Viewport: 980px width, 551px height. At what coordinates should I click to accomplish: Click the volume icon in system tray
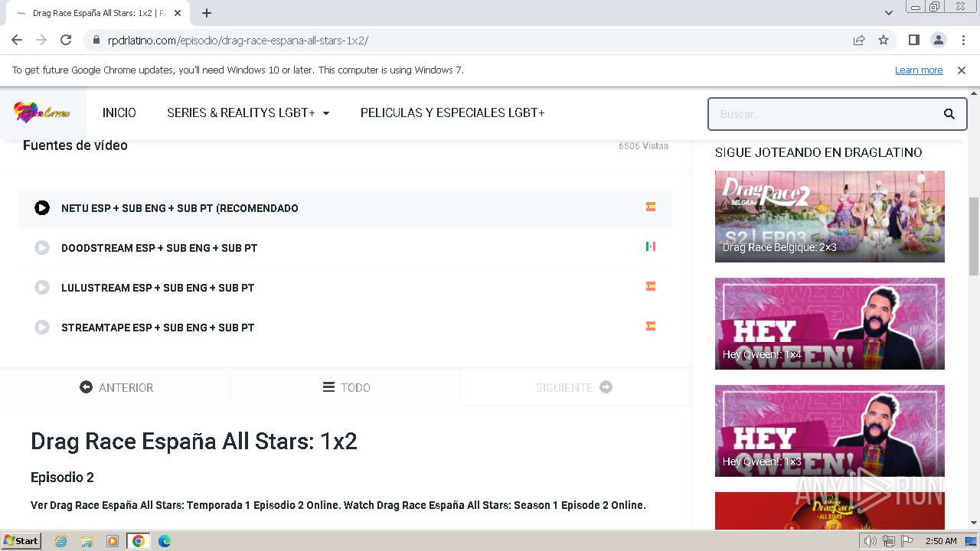coord(871,541)
